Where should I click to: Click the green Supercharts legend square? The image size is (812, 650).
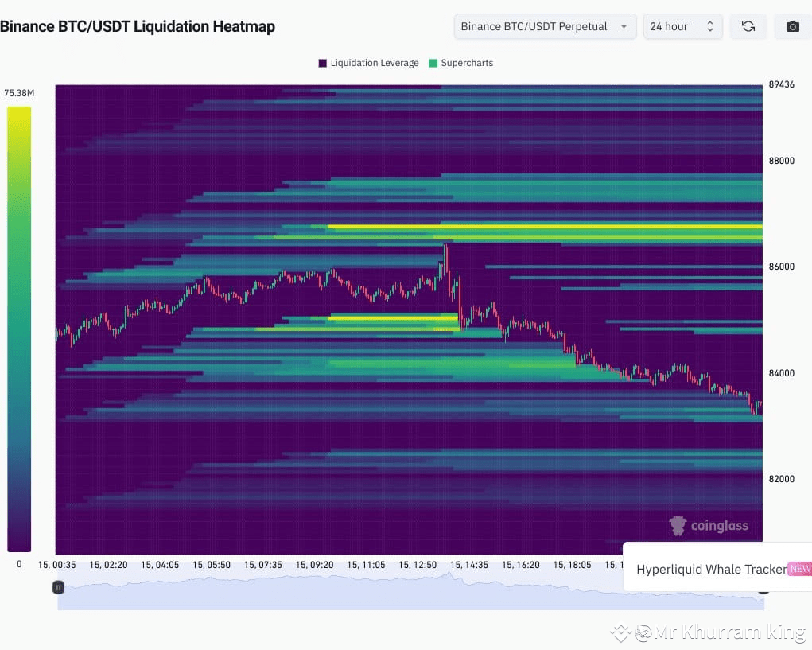(433, 62)
